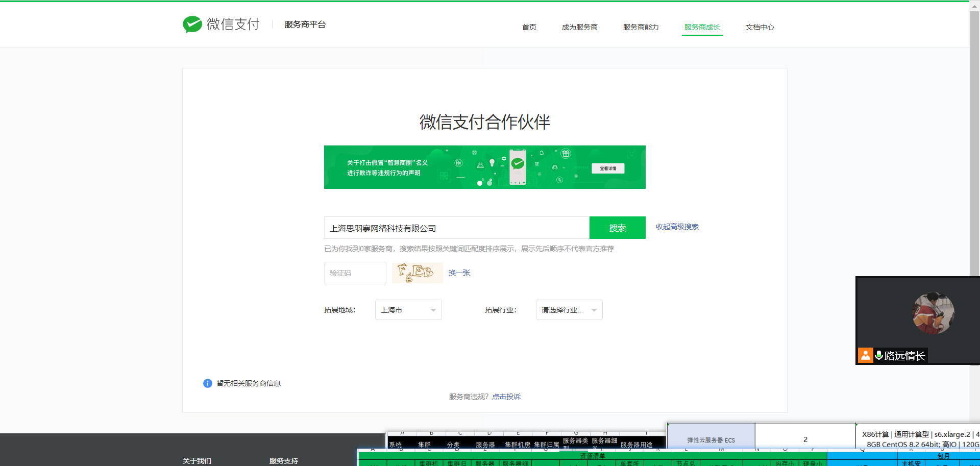Image resolution: width=980 pixels, height=466 pixels.
Task: Open the 请选择行业 industry dropdown
Action: 569,310
